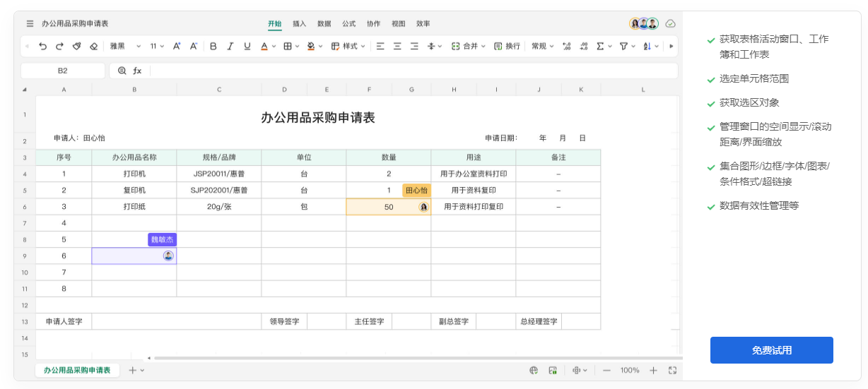Toggle italic formatting
868x389 pixels.
[x=230, y=46]
